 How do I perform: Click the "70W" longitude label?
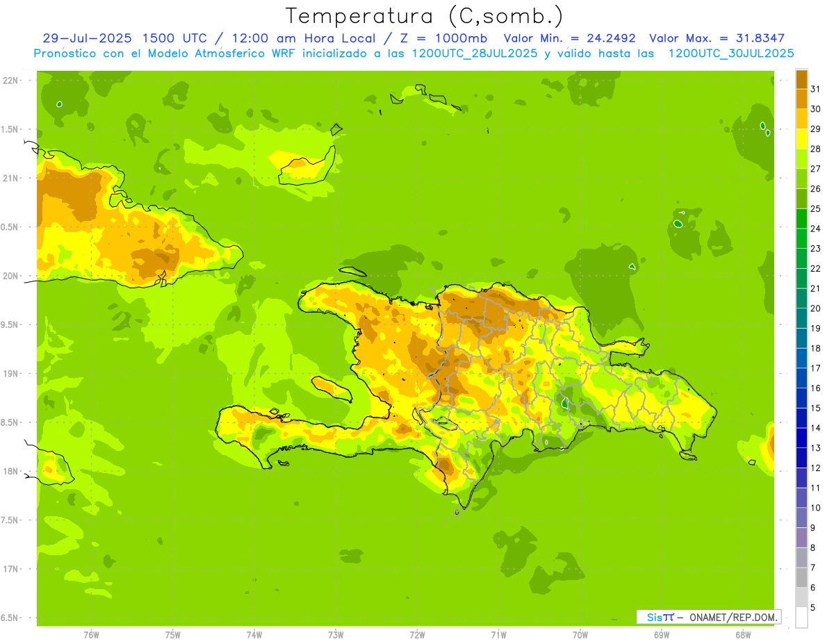(x=580, y=635)
